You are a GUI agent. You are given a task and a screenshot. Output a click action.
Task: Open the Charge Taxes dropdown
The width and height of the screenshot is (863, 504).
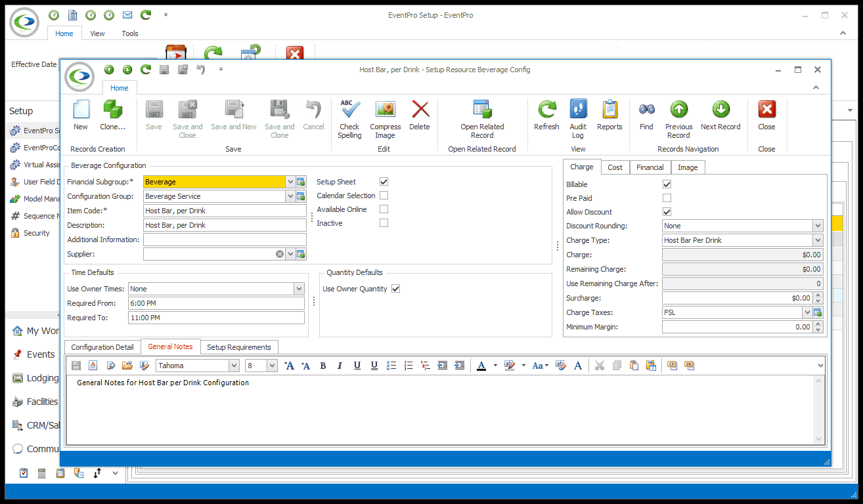[807, 312]
